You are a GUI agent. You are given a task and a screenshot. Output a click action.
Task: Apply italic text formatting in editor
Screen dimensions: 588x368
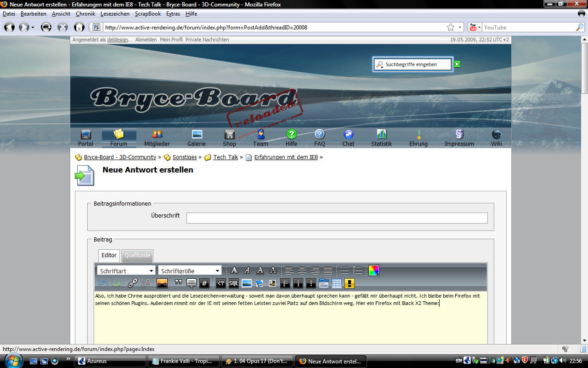click(x=247, y=270)
